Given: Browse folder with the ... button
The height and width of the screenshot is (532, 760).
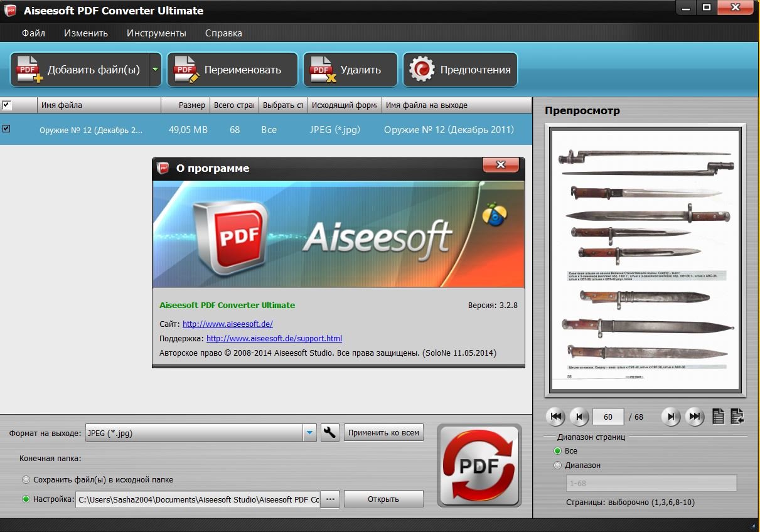Looking at the screenshot, I should click(x=331, y=499).
